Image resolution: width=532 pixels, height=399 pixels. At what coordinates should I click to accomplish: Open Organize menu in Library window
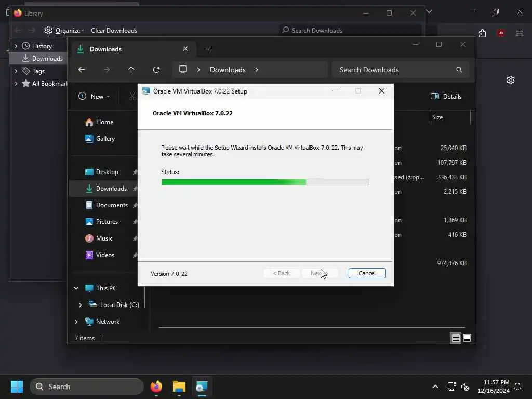[64, 30]
